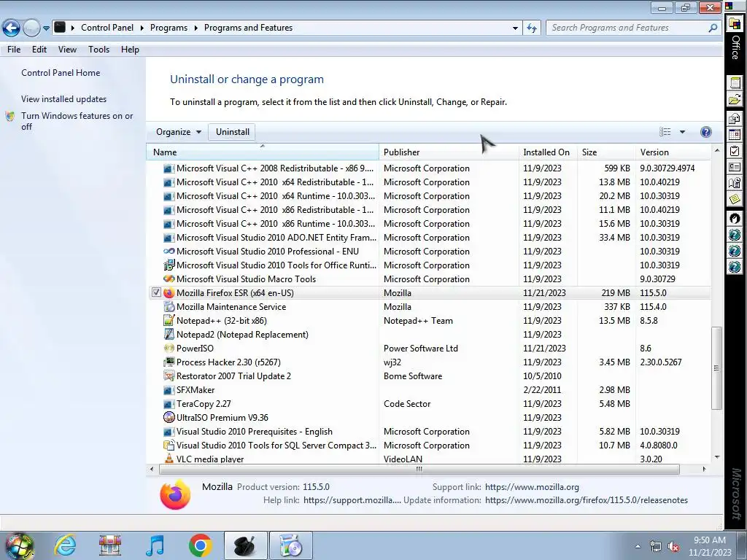Screen dimensions: 747x560
Task: Open the Windows Start orb
Action: [x=19, y=545]
